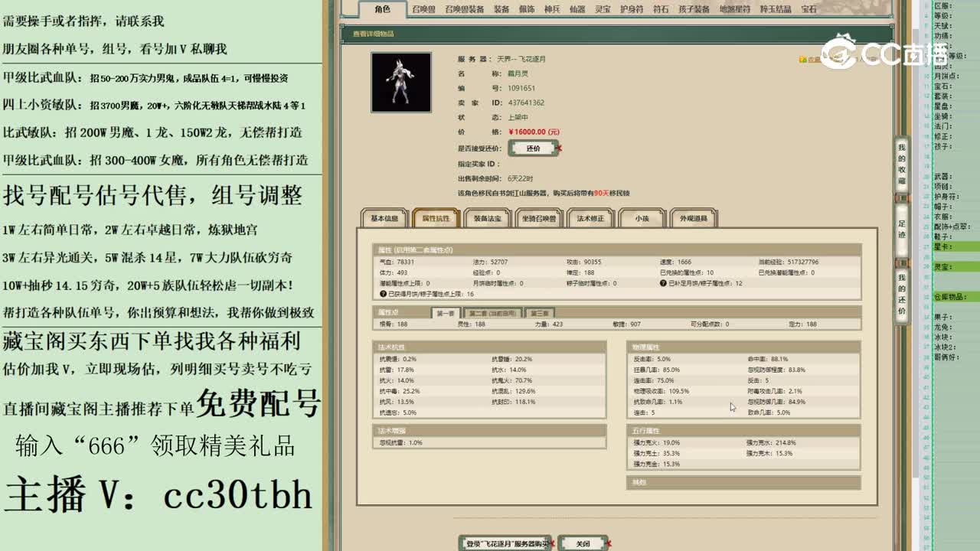Switch to 属性抗性 tab

[x=436, y=219]
